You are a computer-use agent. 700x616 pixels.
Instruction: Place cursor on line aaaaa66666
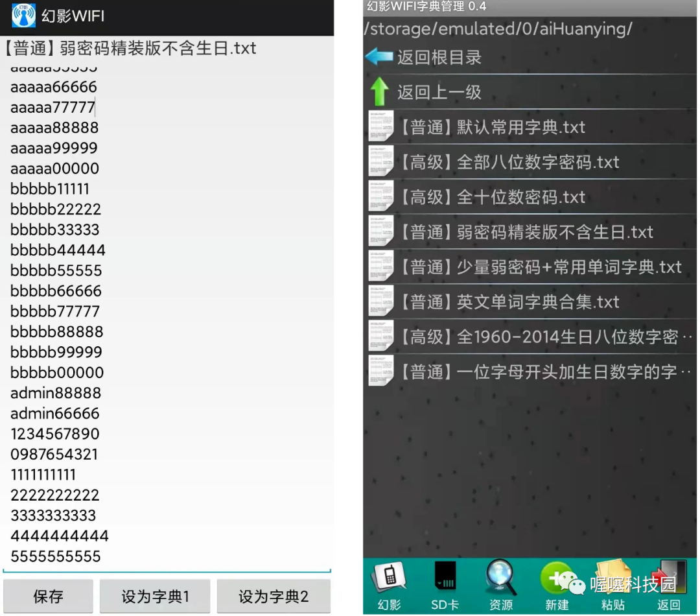(x=54, y=87)
